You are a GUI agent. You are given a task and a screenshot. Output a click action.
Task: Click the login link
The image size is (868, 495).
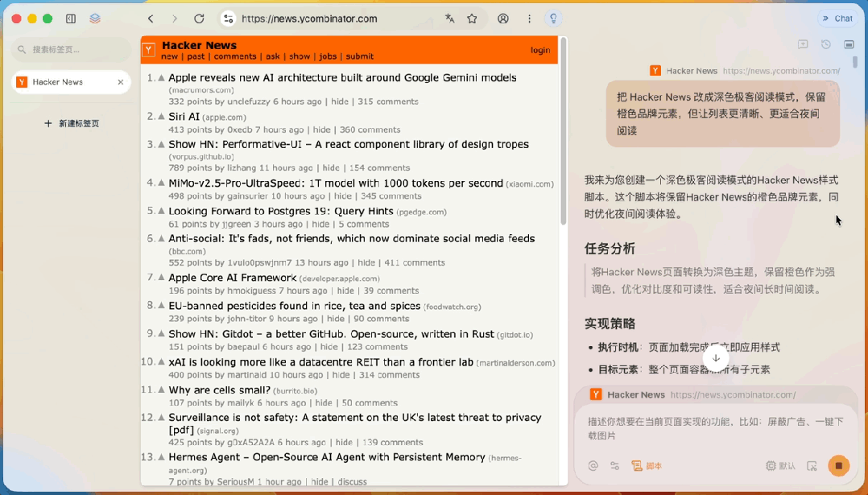click(540, 51)
